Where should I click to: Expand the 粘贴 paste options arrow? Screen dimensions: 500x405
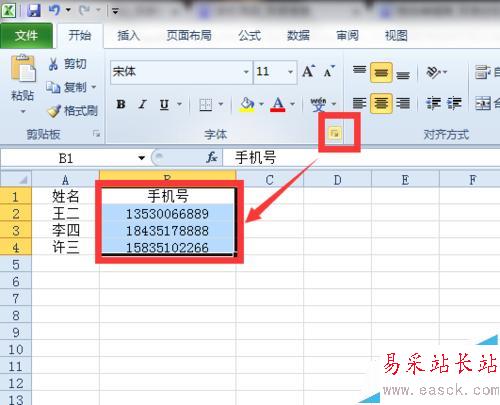click(x=23, y=111)
